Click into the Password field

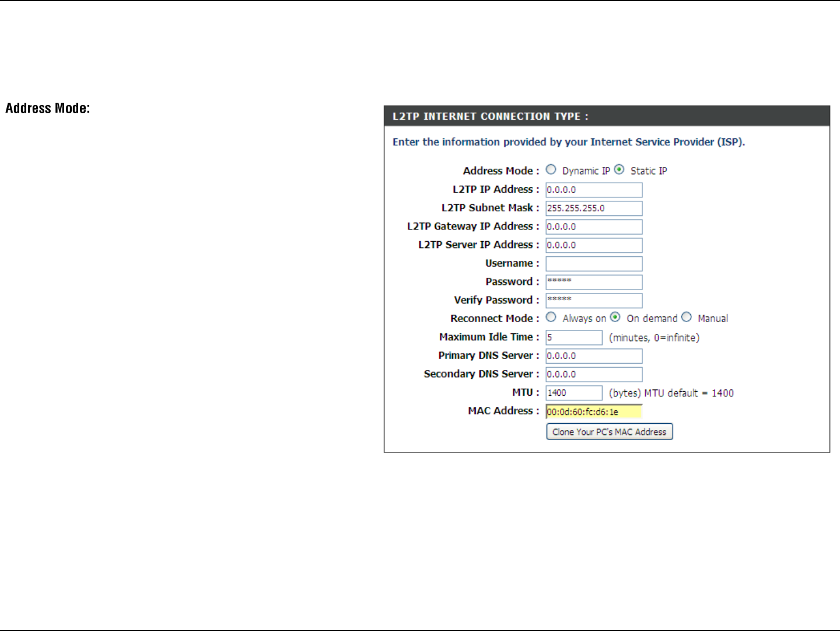[593, 283]
